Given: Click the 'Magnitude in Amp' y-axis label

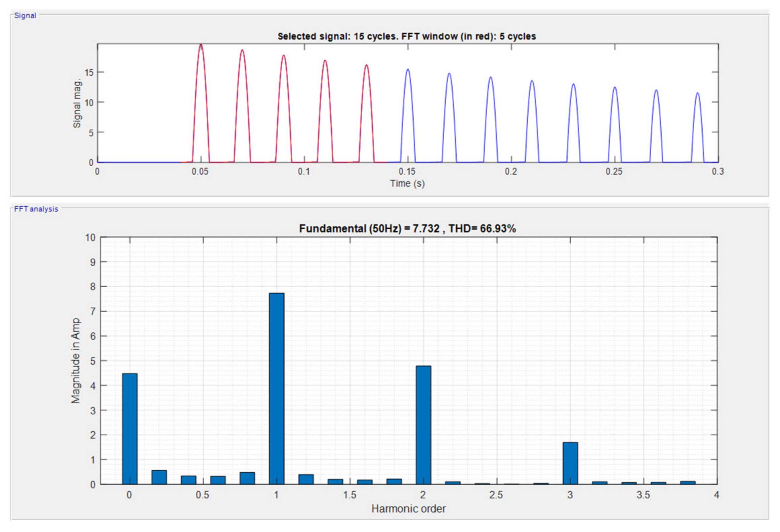Looking at the screenshot, I should (x=76, y=361).
